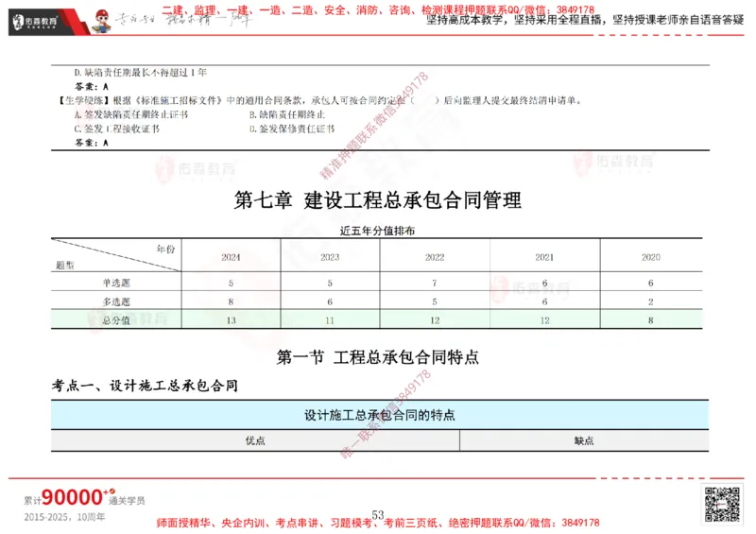Click the 年份 label in the table corner
Screen dimensions: 756x534
(x=165, y=249)
